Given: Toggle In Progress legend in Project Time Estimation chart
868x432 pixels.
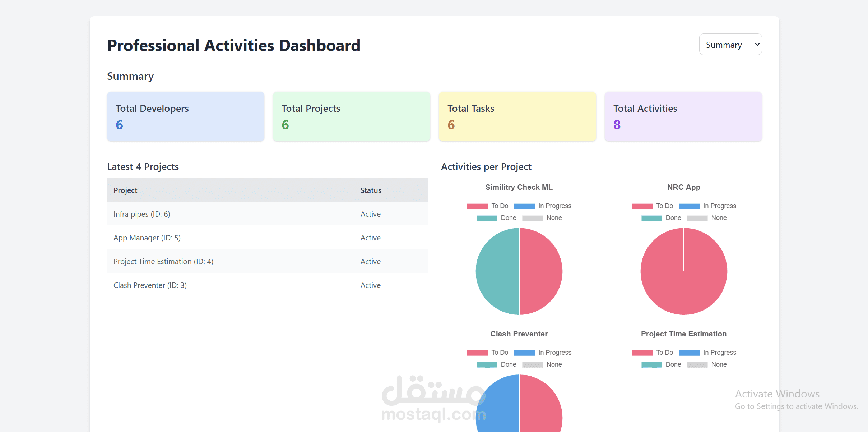Looking at the screenshot, I should point(707,353).
